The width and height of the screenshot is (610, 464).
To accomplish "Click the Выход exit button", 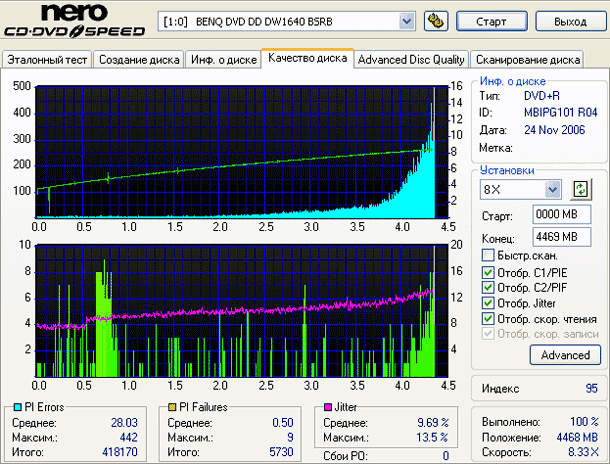I will [x=569, y=21].
